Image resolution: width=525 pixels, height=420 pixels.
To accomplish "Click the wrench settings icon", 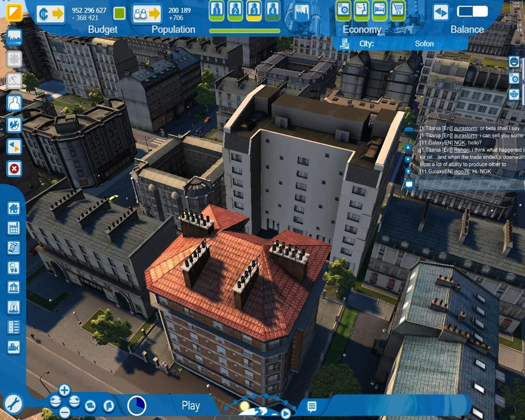I will [13, 403].
